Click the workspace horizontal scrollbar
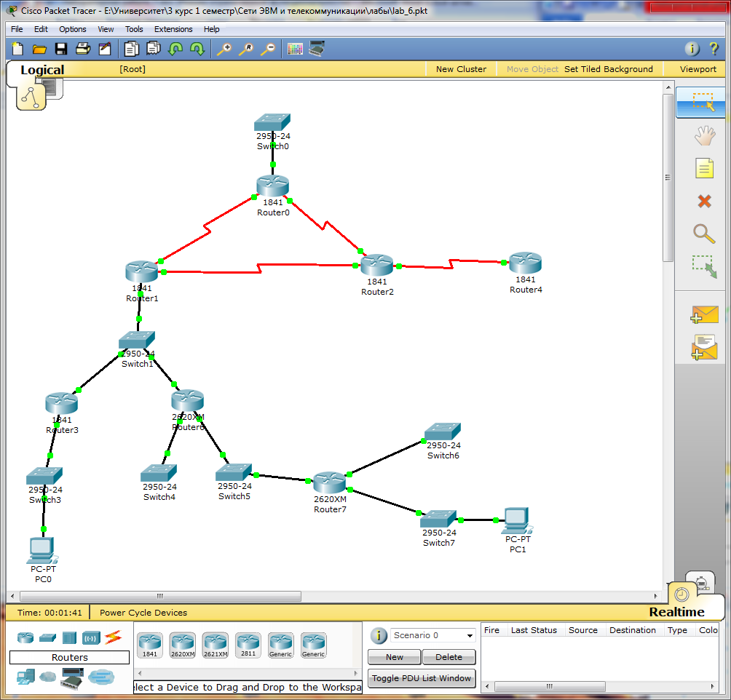The width and height of the screenshot is (731, 700). tap(161, 596)
